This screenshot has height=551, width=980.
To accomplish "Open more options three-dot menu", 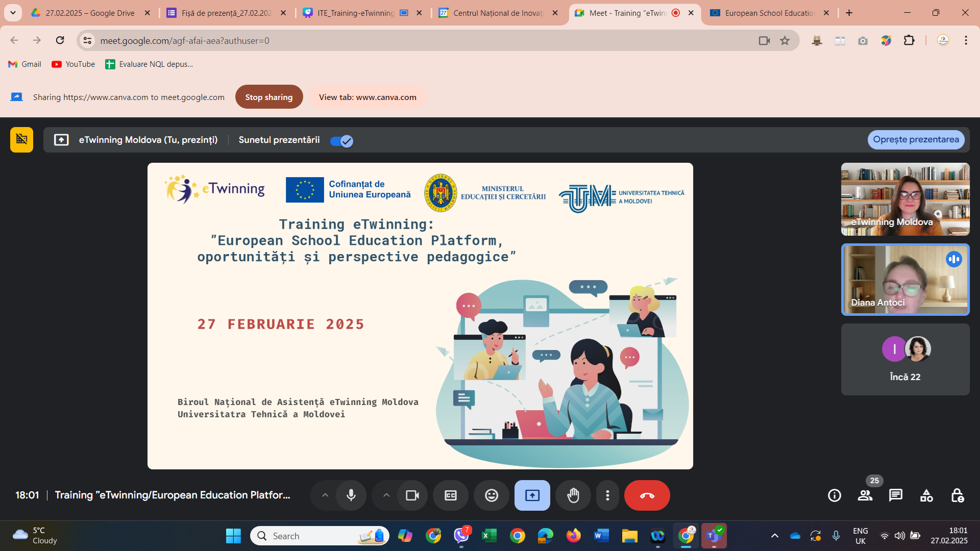I will pyautogui.click(x=607, y=495).
